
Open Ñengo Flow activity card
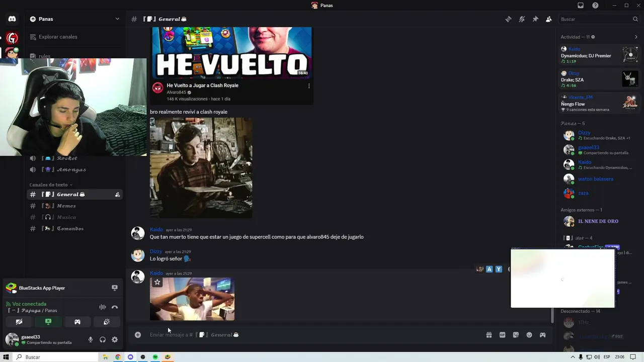599,103
